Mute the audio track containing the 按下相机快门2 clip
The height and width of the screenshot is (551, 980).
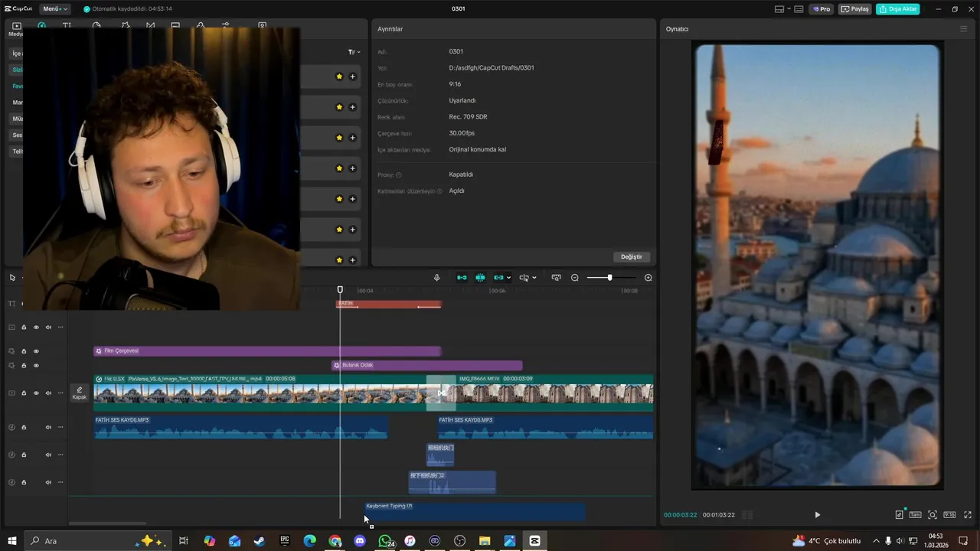coord(48,482)
